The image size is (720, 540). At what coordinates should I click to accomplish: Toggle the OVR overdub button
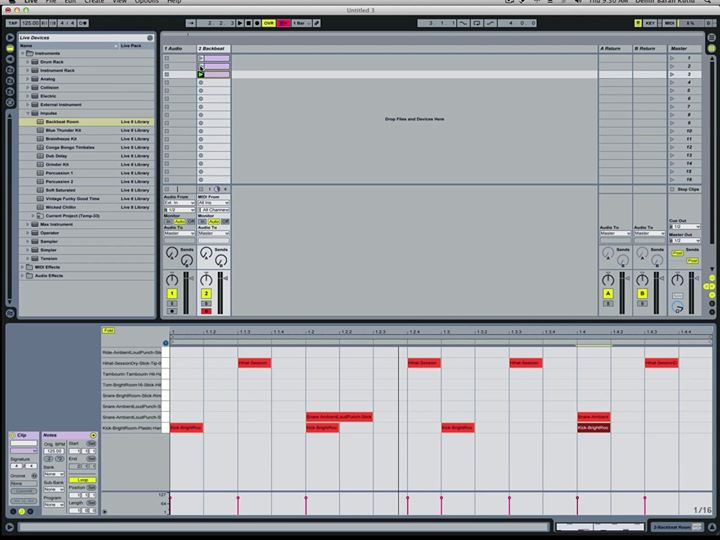tap(269, 23)
